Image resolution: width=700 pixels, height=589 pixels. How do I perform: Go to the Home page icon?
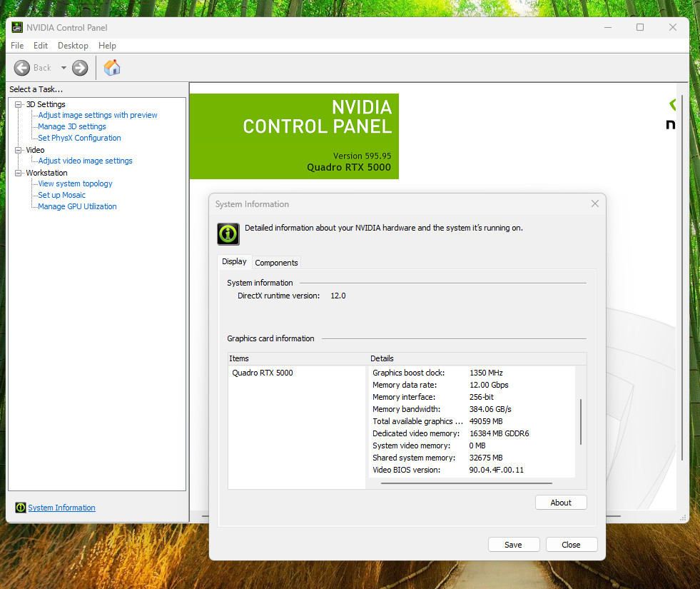tap(112, 67)
